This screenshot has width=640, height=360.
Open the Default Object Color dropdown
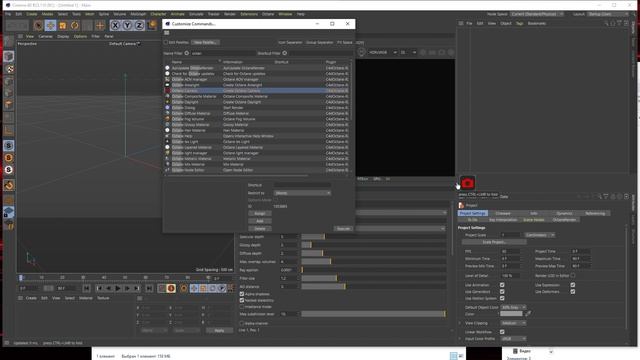tap(513, 307)
